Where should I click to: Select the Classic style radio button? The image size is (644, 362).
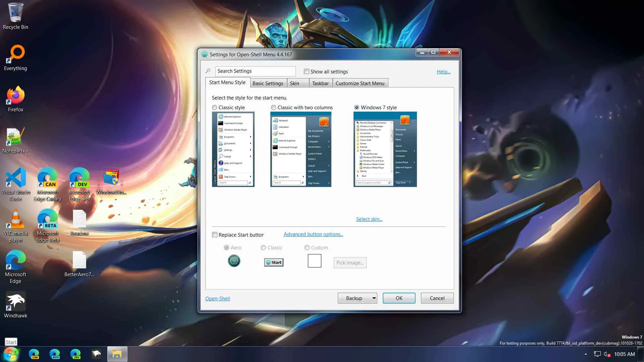tap(215, 108)
